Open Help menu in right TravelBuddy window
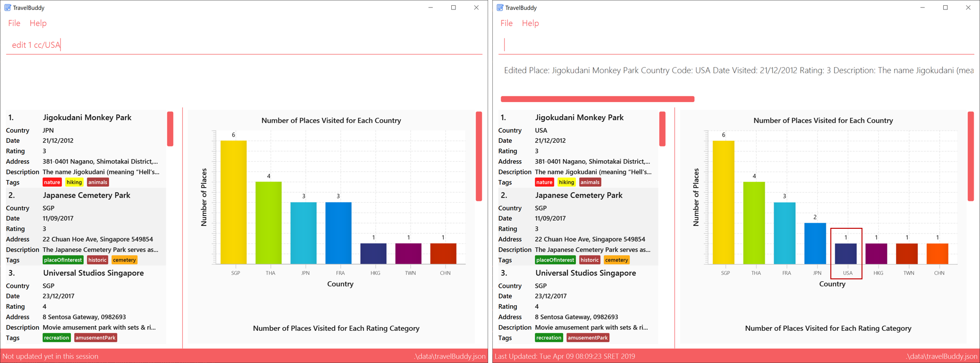980x363 pixels. [x=530, y=23]
